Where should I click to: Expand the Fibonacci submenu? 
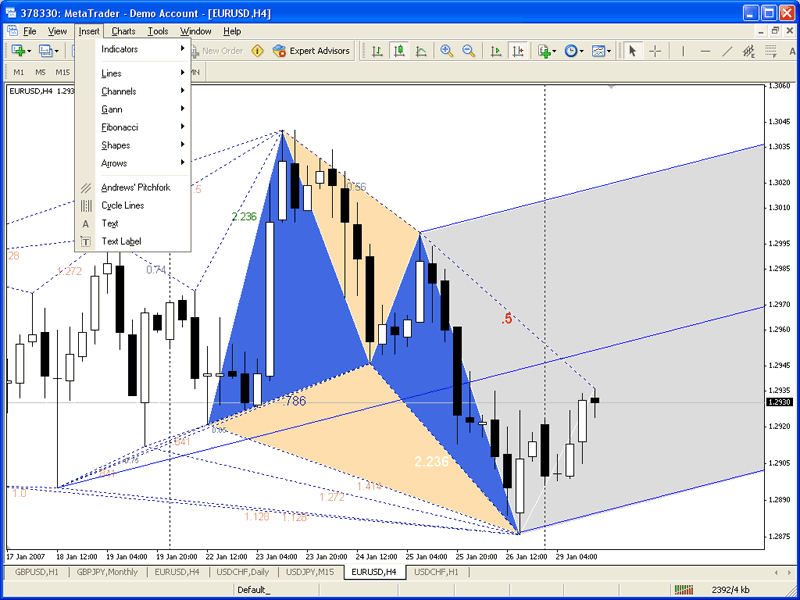coord(133,127)
